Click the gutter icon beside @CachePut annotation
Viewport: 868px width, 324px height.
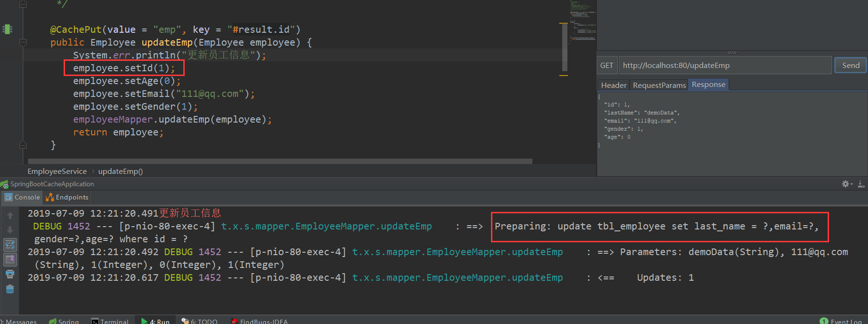pyautogui.click(x=7, y=29)
